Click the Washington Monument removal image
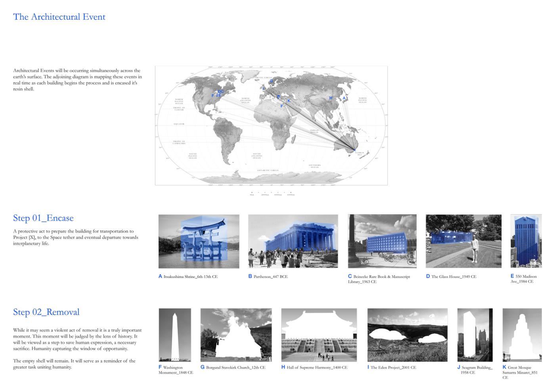The width and height of the screenshot is (555, 392). [x=175, y=335]
